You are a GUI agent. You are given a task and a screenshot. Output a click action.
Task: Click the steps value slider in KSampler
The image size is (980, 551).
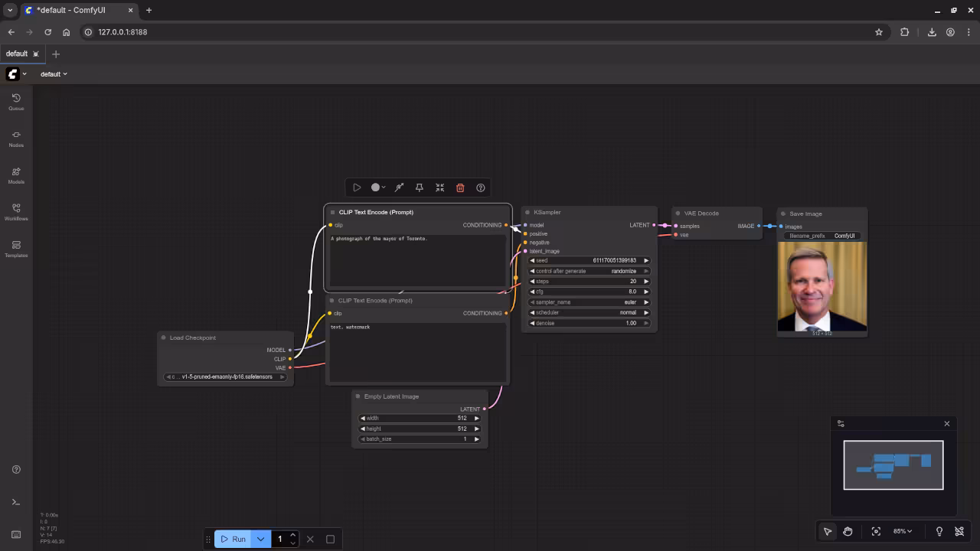point(589,282)
